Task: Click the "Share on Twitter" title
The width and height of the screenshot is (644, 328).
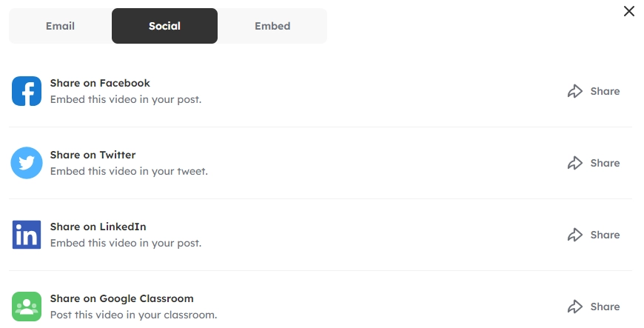Action: [x=93, y=155]
